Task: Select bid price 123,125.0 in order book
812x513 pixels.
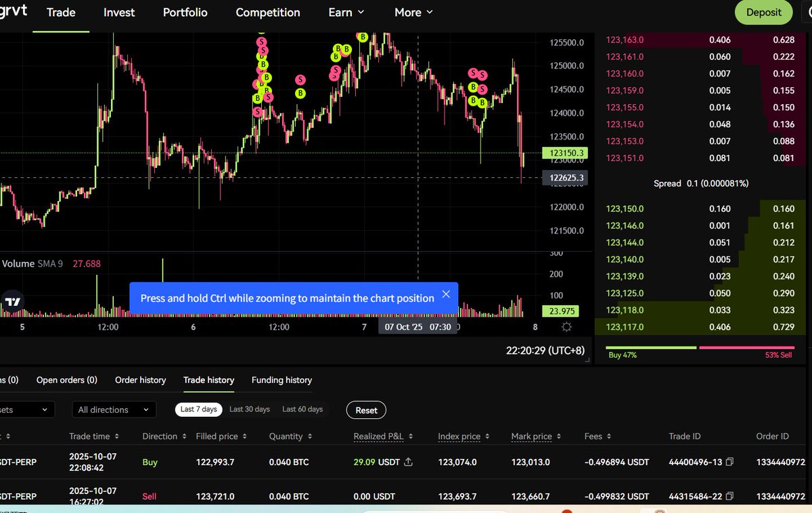Action: (625, 294)
